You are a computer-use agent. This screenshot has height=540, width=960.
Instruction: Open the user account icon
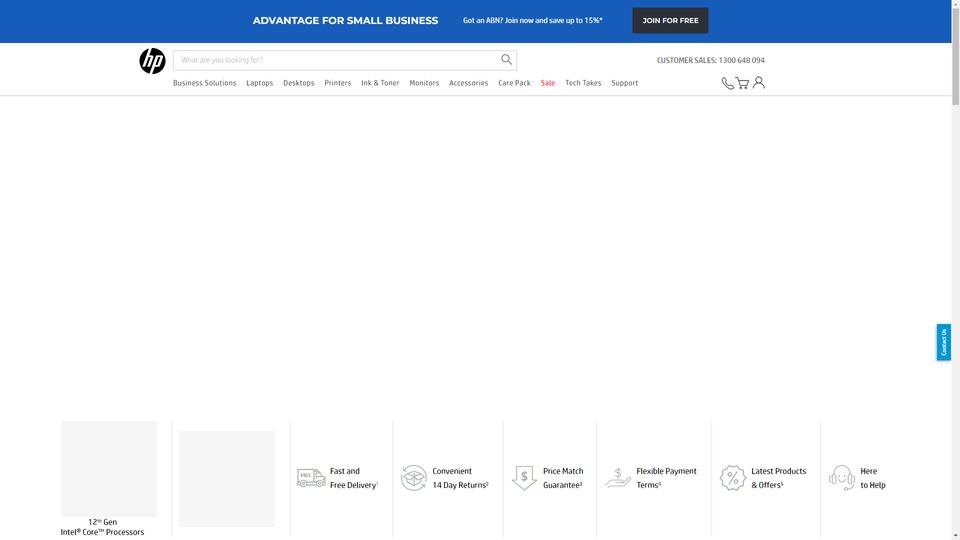[759, 82]
